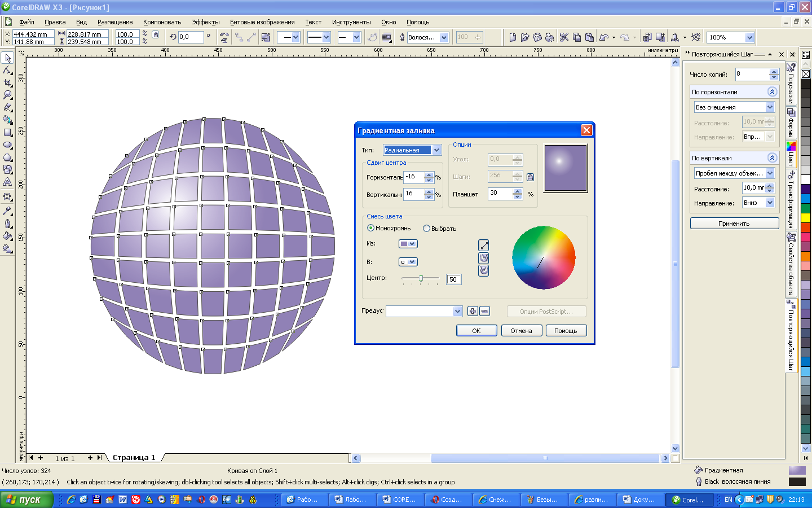
Task: Open the Fill bucket tool flyout
Action: click(x=7, y=236)
